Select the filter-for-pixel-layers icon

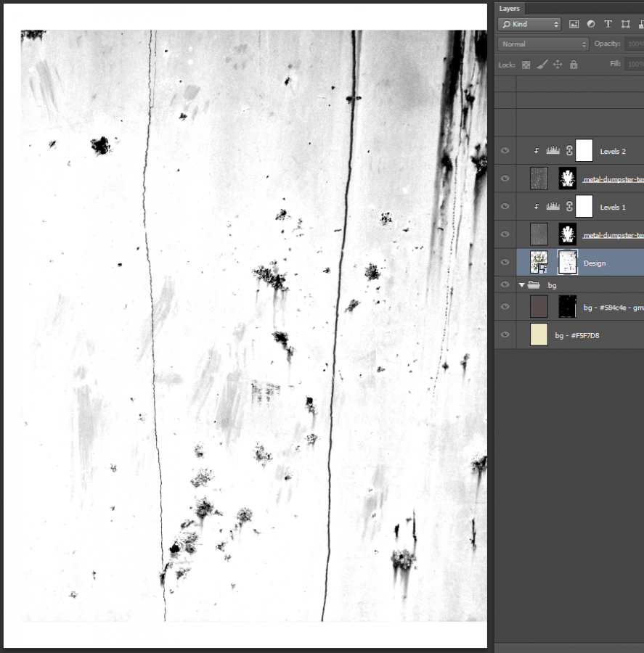[574, 24]
